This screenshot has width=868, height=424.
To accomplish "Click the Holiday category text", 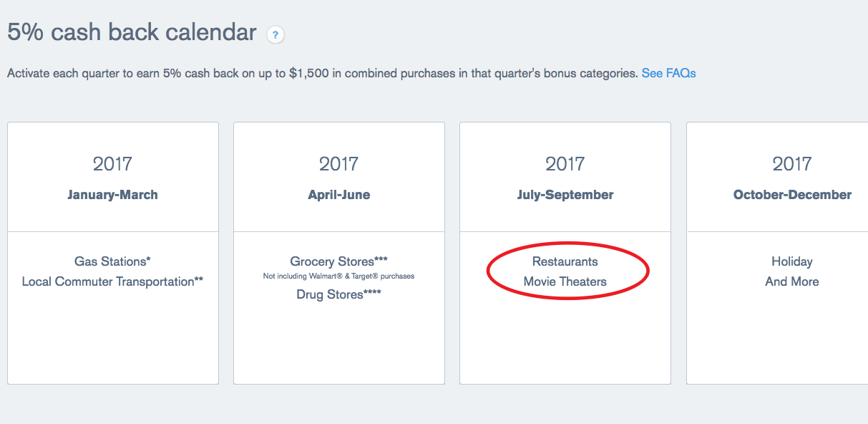I will click(792, 261).
